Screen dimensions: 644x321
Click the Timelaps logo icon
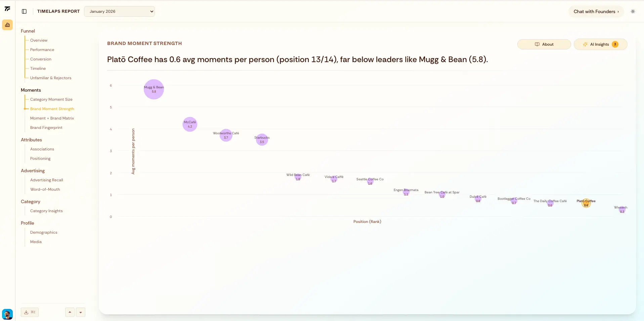click(x=7, y=9)
